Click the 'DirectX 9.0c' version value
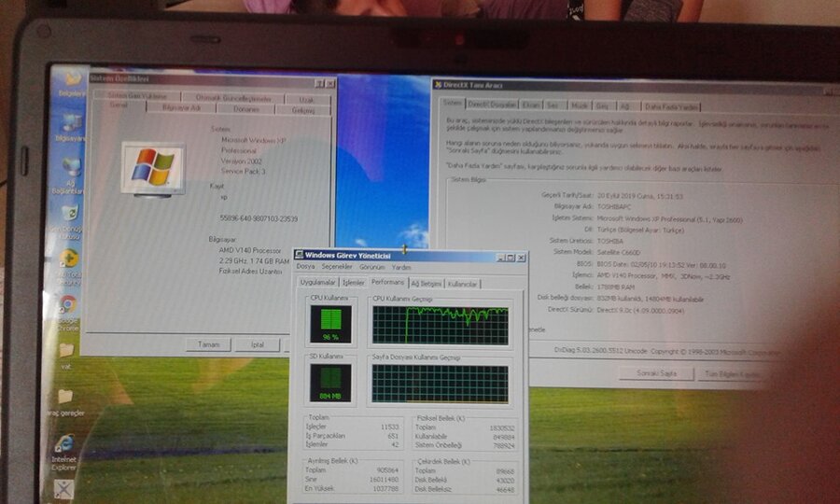 point(640,310)
